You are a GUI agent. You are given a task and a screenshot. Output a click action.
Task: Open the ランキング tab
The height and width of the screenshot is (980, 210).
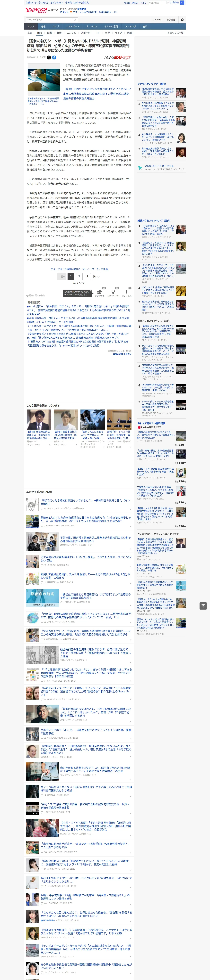130,26
